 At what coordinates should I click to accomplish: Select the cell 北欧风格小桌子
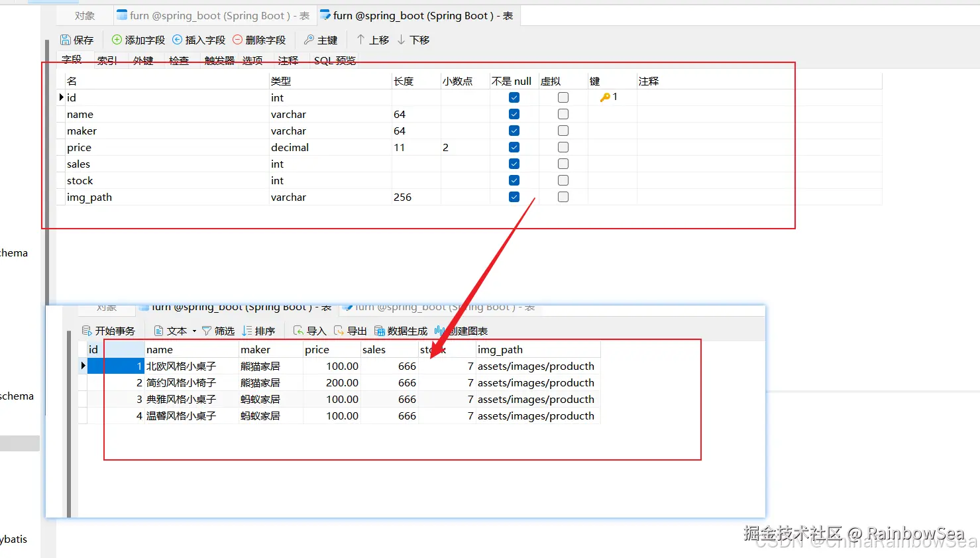(191, 366)
